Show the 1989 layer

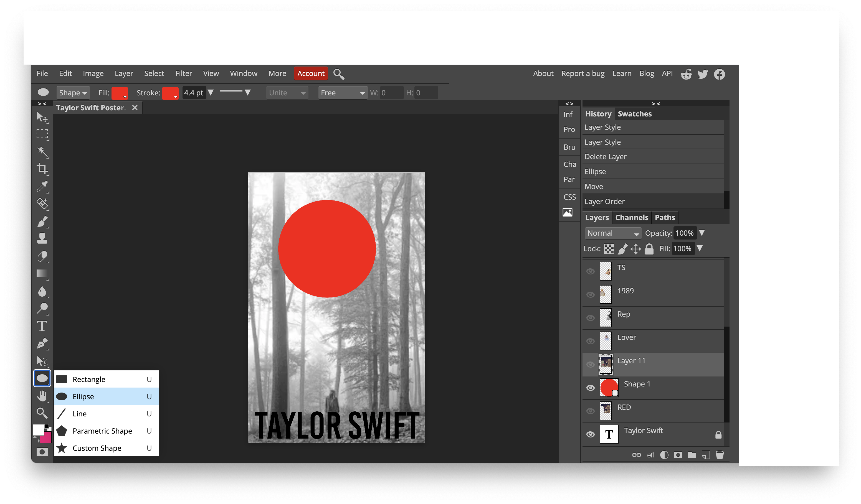coord(590,295)
